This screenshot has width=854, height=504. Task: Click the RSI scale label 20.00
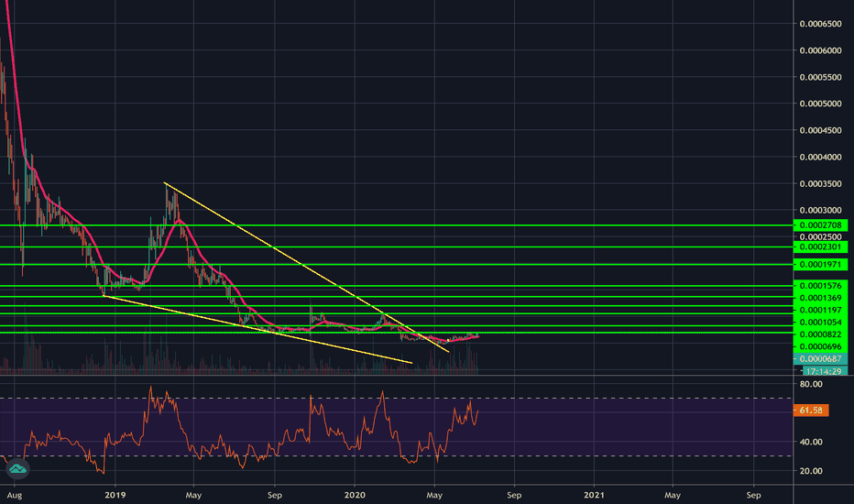pyautogui.click(x=811, y=471)
